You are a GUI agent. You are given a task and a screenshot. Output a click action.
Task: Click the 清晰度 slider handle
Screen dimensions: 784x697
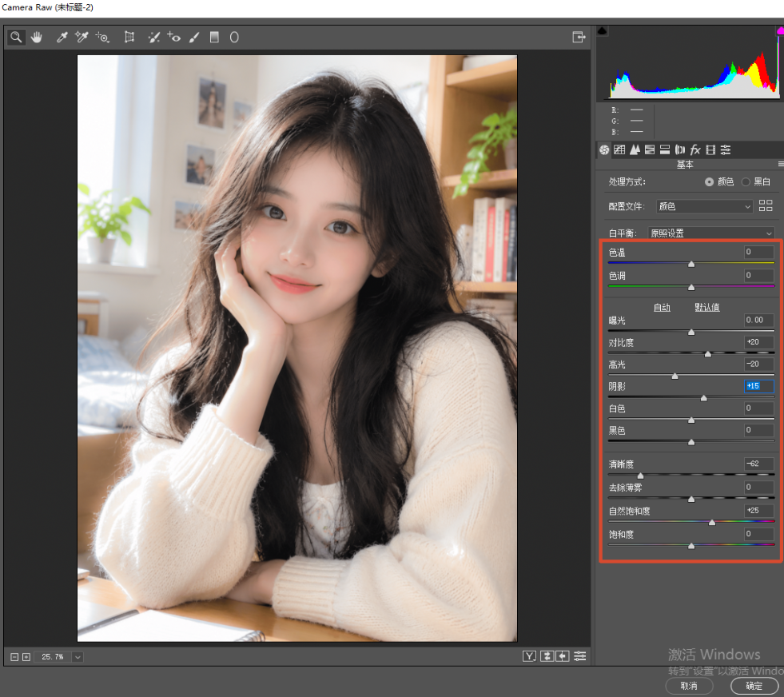click(x=640, y=476)
